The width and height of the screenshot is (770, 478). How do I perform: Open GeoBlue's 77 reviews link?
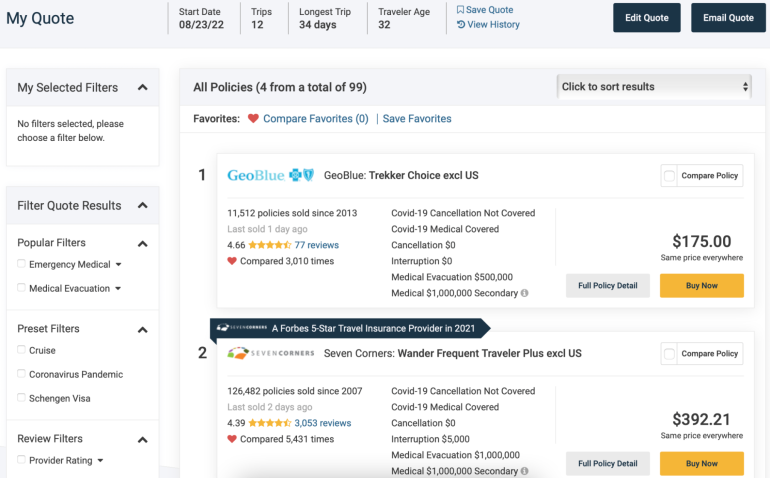(316, 245)
